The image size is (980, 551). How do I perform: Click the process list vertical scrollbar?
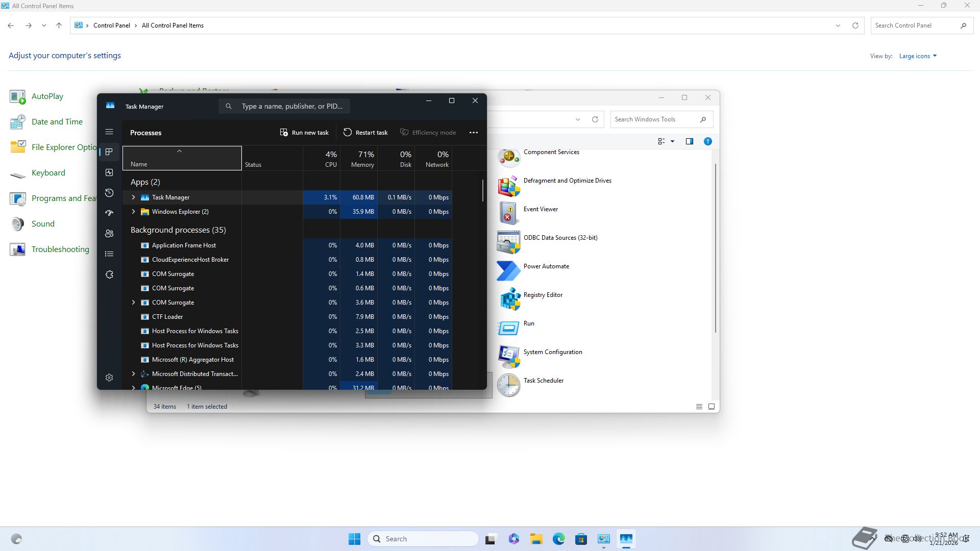pyautogui.click(x=483, y=191)
